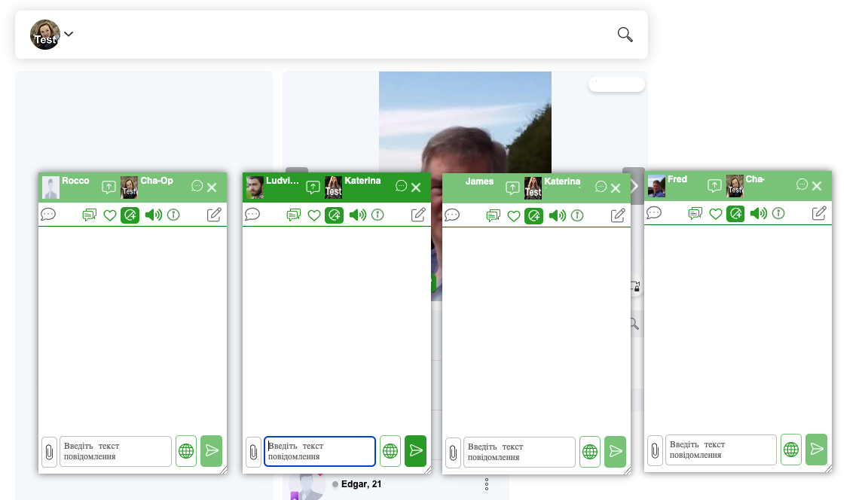The height and width of the screenshot is (500, 868).
Task: Open the search magnifier in the top bar
Action: pyautogui.click(x=625, y=35)
